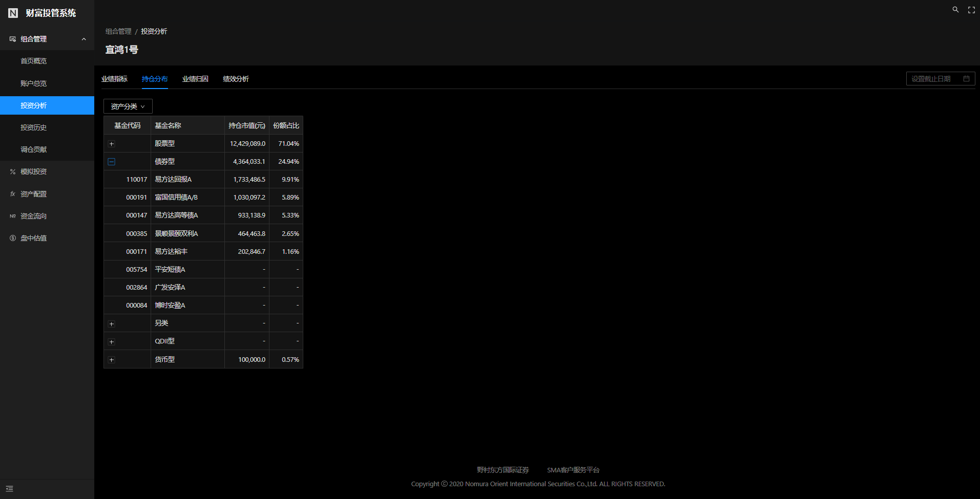The height and width of the screenshot is (499, 980).
Task: Click the 资产配置 fx icon
Action: (13, 194)
